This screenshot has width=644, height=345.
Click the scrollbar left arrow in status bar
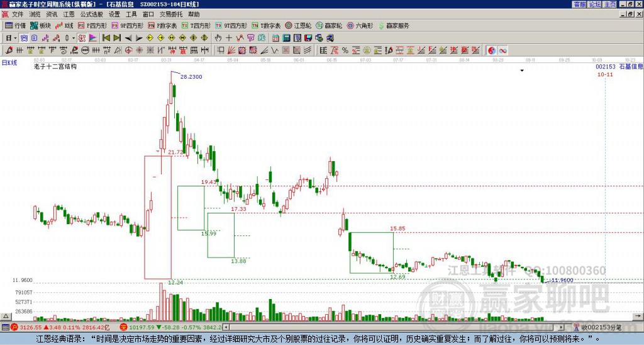tap(226, 327)
